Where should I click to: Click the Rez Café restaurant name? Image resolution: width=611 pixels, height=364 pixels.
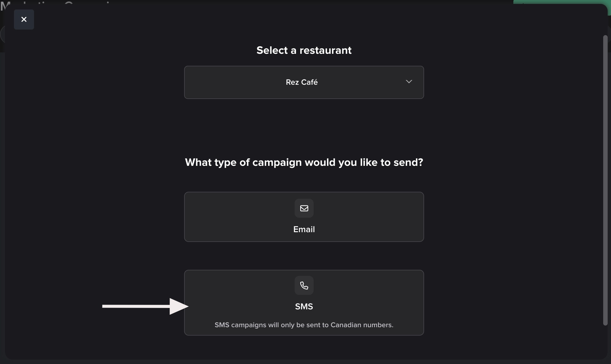tap(302, 82)
